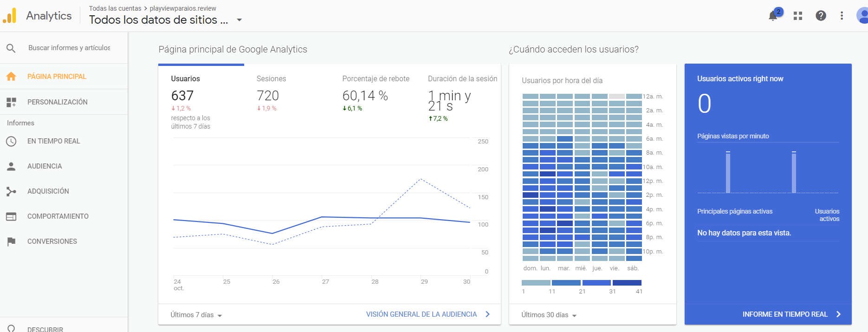Open the help question mark icon

tap(821, 16)
